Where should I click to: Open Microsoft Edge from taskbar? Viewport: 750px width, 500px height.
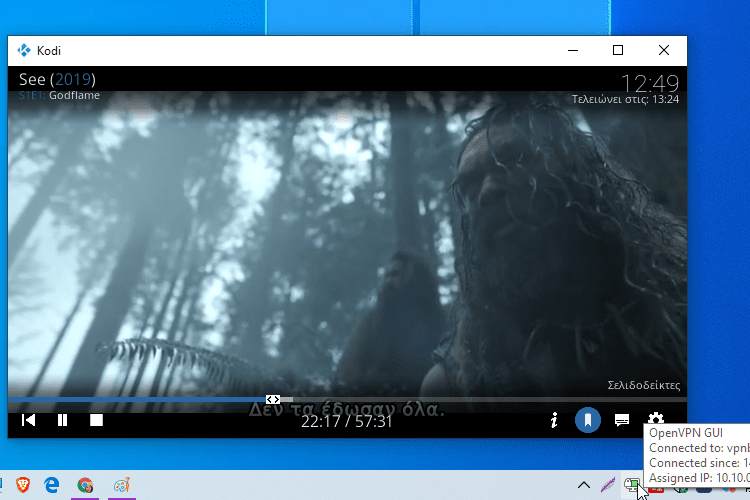coord(52,485)
